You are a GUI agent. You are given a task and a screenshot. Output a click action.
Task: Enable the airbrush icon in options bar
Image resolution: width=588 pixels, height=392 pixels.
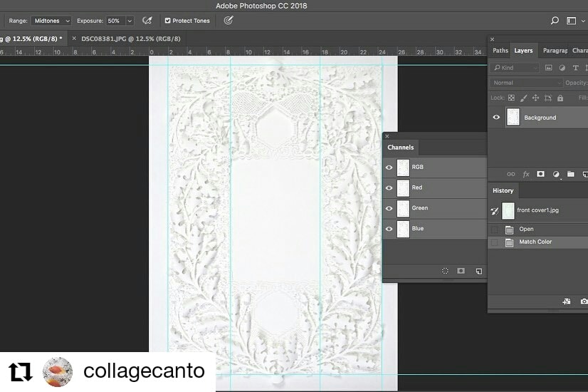pos(147,21)
